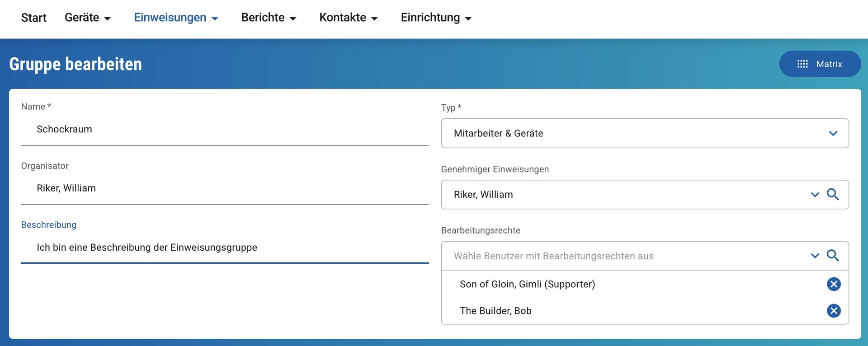Go to Start in the navigation
This screenshot has width=868, height=346.
34,18
